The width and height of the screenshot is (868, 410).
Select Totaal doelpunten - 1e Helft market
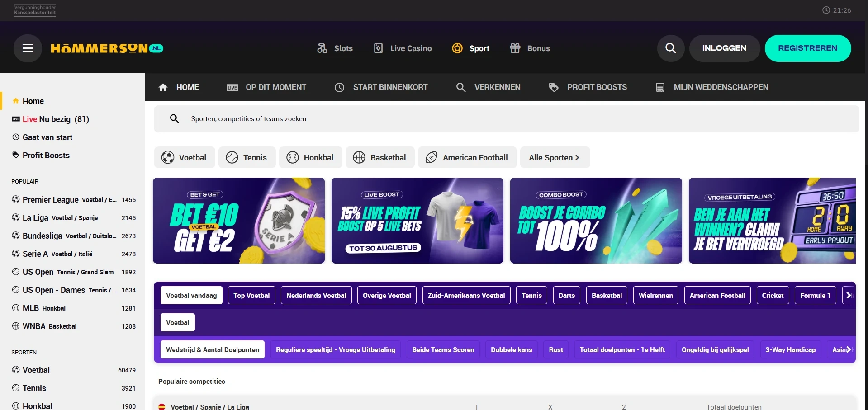(x=622, y=349)
